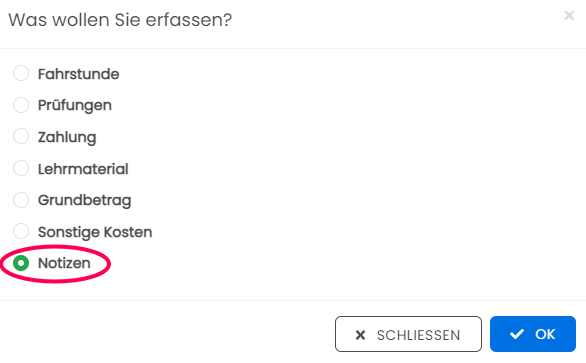The width and height of the screenshot is (586, 363).
Task: Click the Prüfungen text label
Action: click(75, 106)
